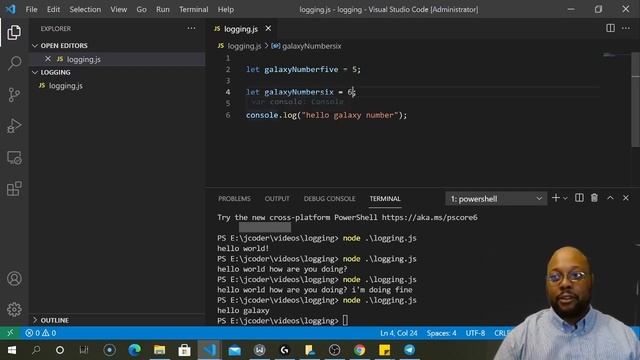Open Windows taskbar search

(x=36, y=350)
